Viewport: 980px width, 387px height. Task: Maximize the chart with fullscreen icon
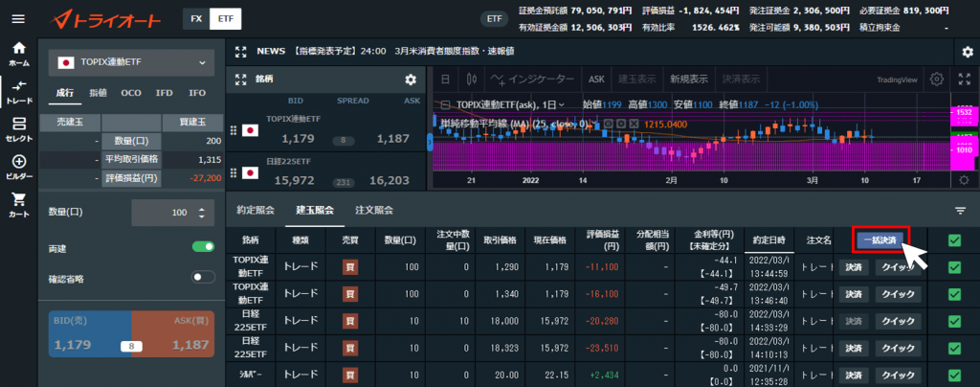964,80
